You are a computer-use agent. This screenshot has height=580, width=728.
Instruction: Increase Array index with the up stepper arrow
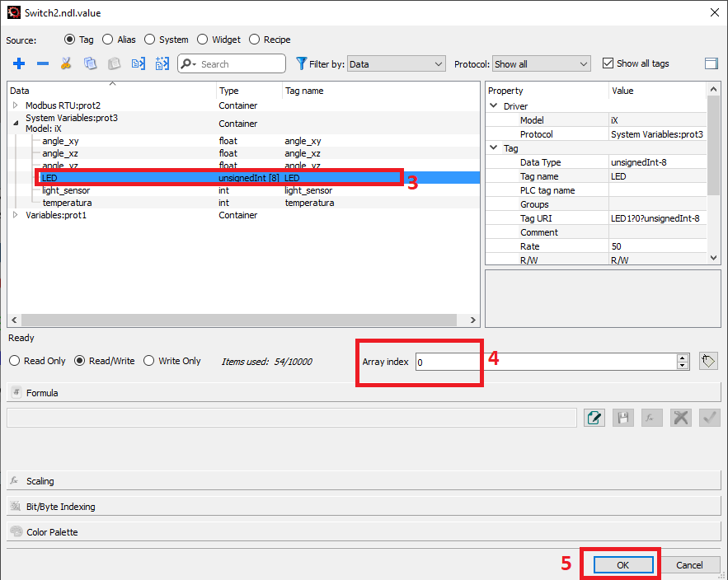pyautogui.click(x=682, y=358)
